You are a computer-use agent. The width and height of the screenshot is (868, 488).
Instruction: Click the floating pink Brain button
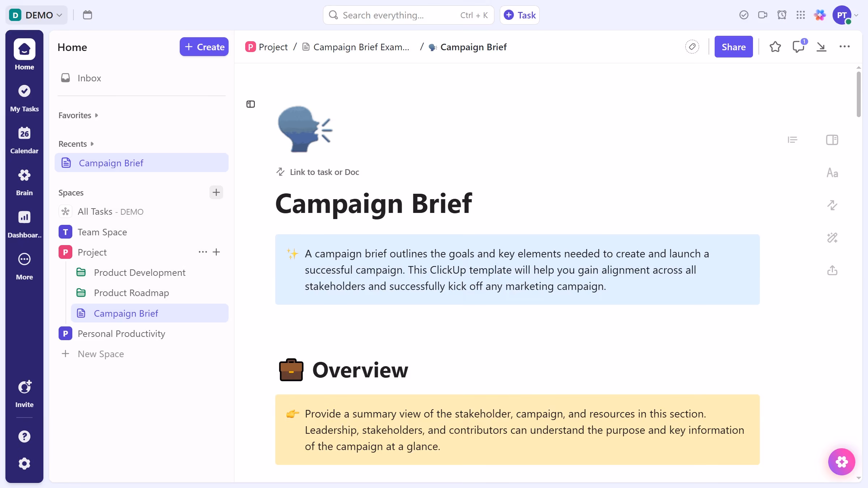pyautogui.click(x=842, y=462)
